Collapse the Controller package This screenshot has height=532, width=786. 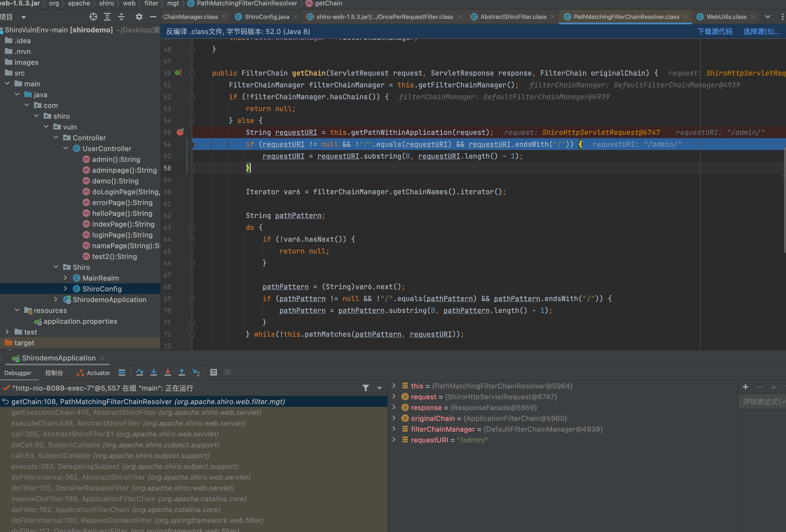56,138
